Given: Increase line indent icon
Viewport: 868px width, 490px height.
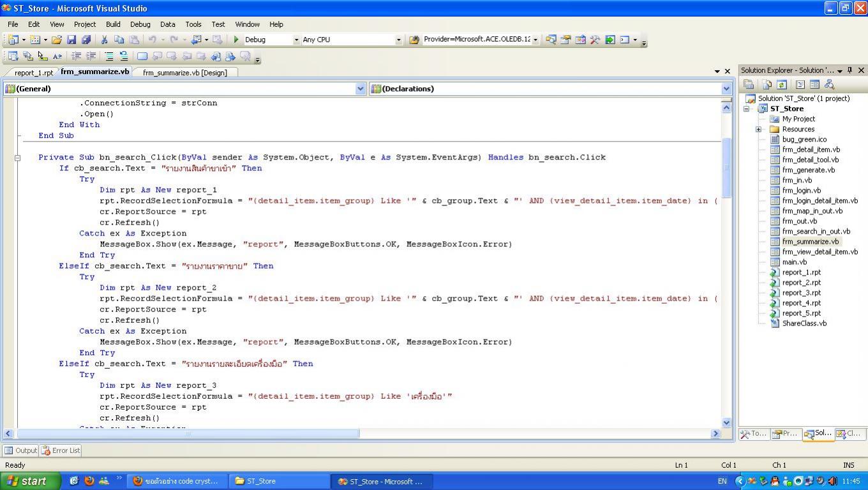Looking at the screenshot, I should point(91,56).
